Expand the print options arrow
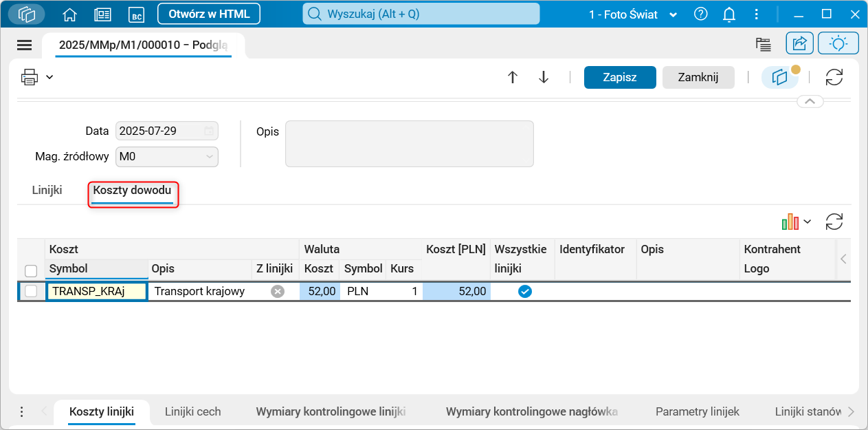This screenshot has width=868, height=430. [x=49, y=77]
